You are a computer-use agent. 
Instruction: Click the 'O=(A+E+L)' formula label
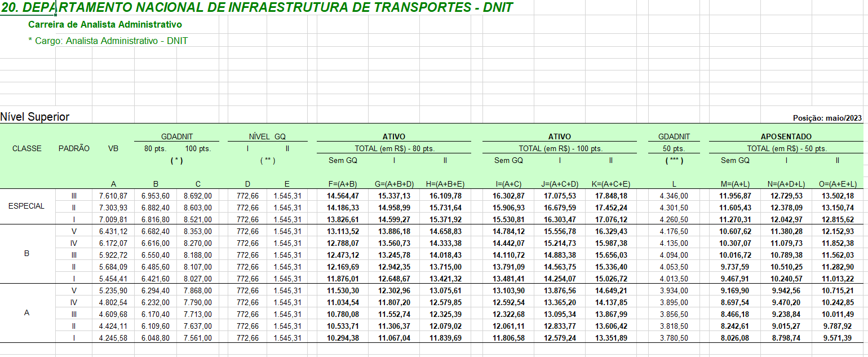pyautogui.click(x=837, y=184)
